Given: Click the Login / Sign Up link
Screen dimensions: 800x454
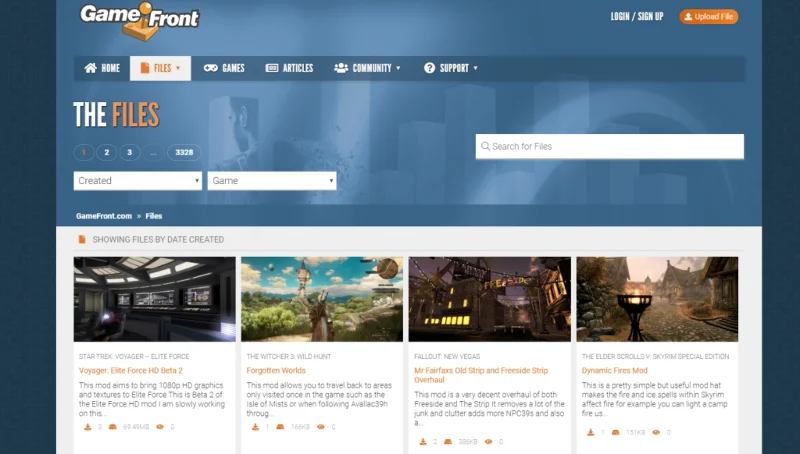Looking at the screenshot, I should click(x=636, y=16).
